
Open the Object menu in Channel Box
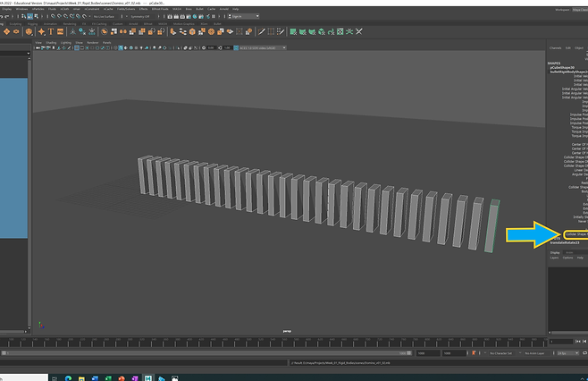[x=579, y=48]
